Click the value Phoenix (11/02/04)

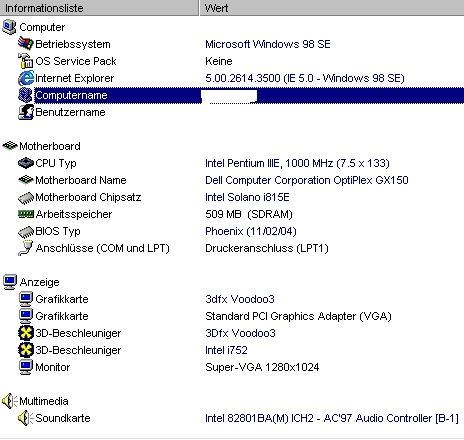[x=251, y=231]
